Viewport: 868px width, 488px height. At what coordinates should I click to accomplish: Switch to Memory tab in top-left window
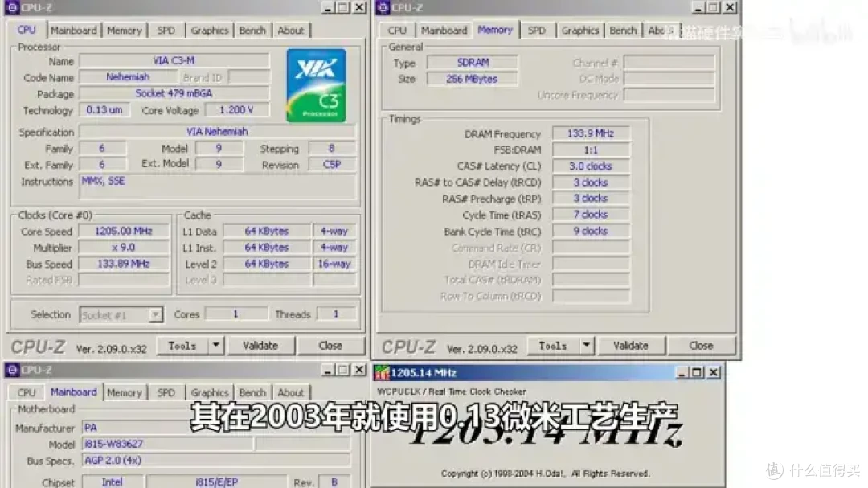pos(125,31)
